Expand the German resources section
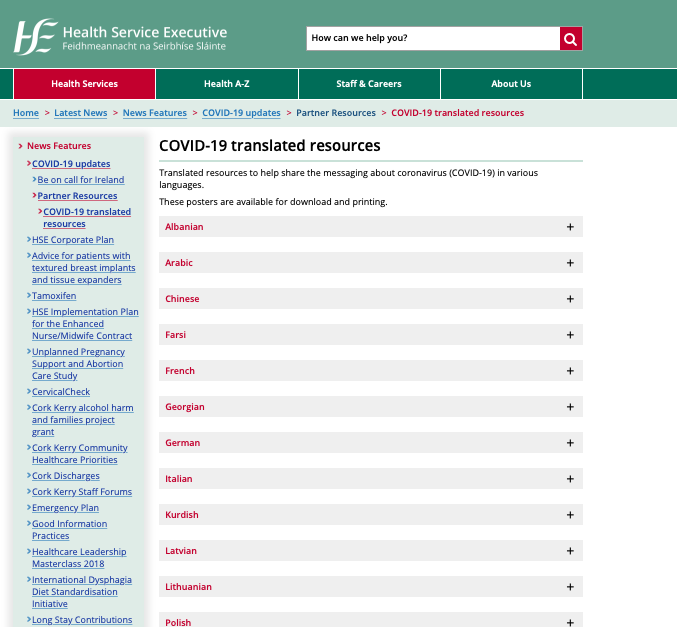This screenshot has width=677, height=627. 371,443
